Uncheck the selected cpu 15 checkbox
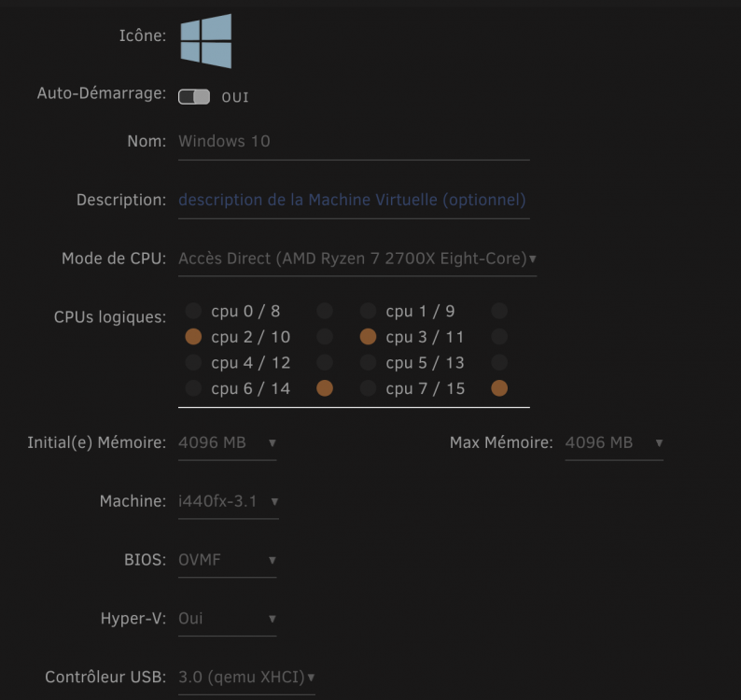Viewport: 741px width, 700px height. (499, 388)
